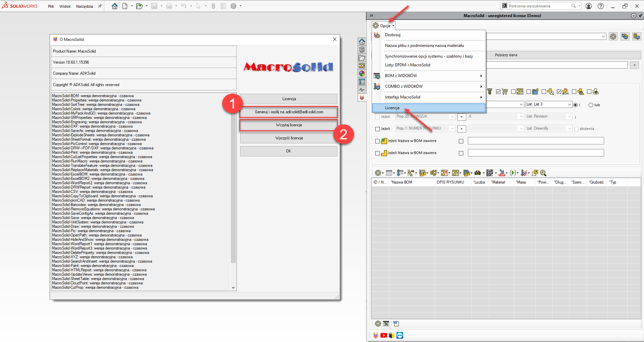644x342 pixels.
Task: Check first 'Jeżeli Nazwa w BOM zawiera' green checkbox
Action: point(377,141)
